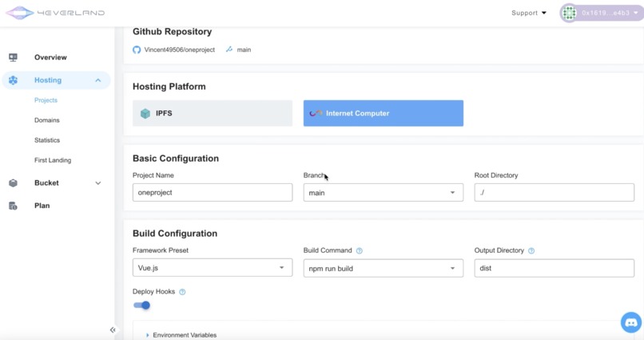The image size is (644, 340).
Task: Click the Project Name input field
Action: [213, 193]
